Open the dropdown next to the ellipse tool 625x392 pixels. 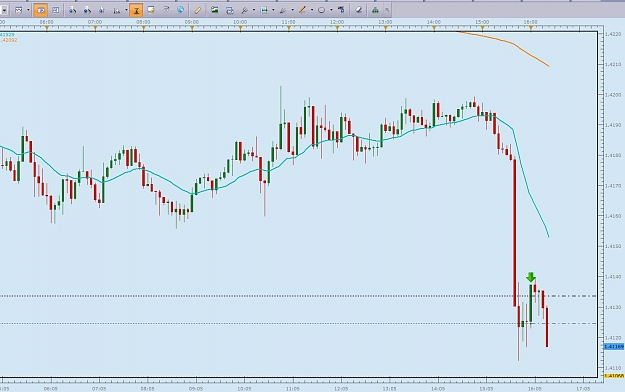pyautogui.click(x=331, y=10)
